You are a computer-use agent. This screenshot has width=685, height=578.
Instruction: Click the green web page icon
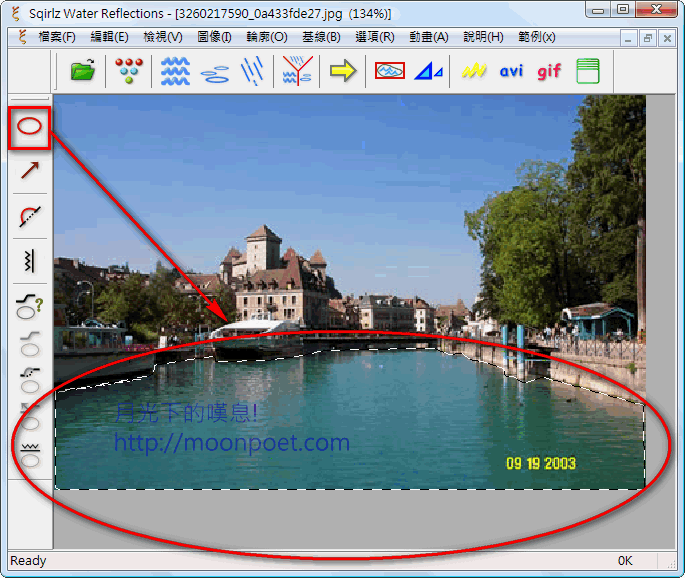click(587, 71)
